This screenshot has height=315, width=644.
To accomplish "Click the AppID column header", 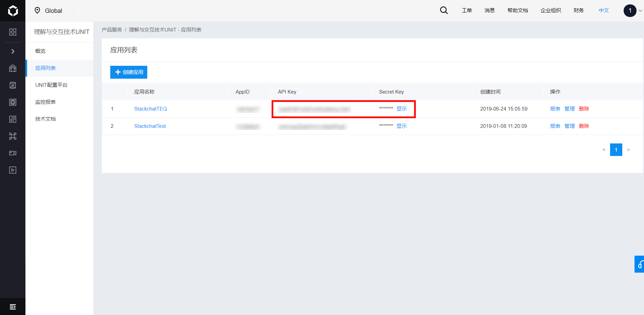I will point(243,92).
